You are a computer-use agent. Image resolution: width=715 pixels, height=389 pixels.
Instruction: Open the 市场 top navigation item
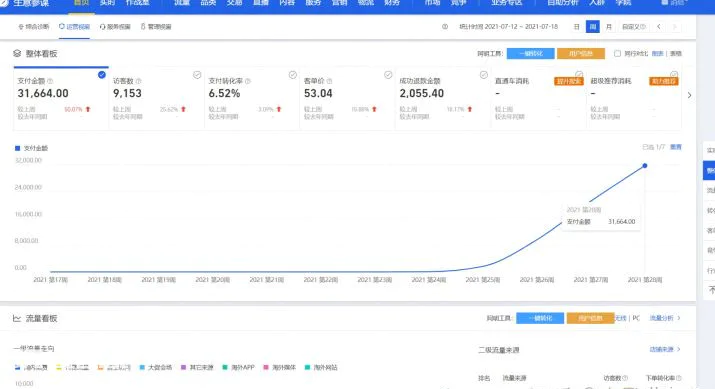click(x=432, y=3)
